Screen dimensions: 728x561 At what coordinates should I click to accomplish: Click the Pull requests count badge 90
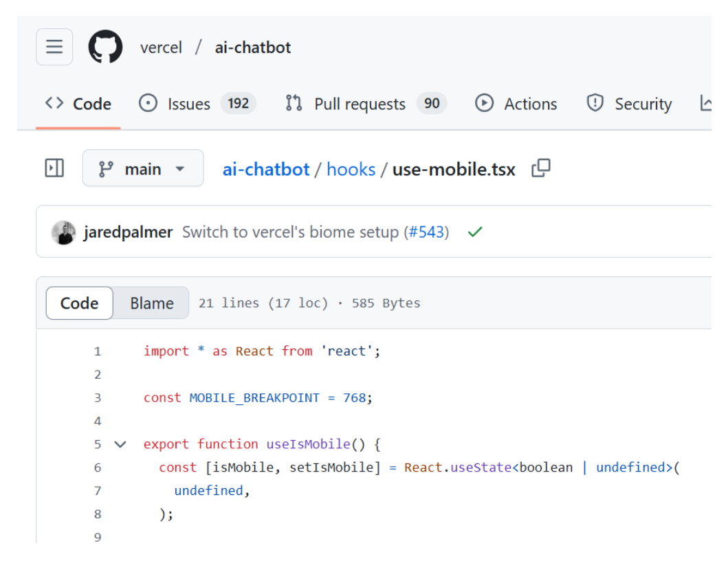coord(432,103)
